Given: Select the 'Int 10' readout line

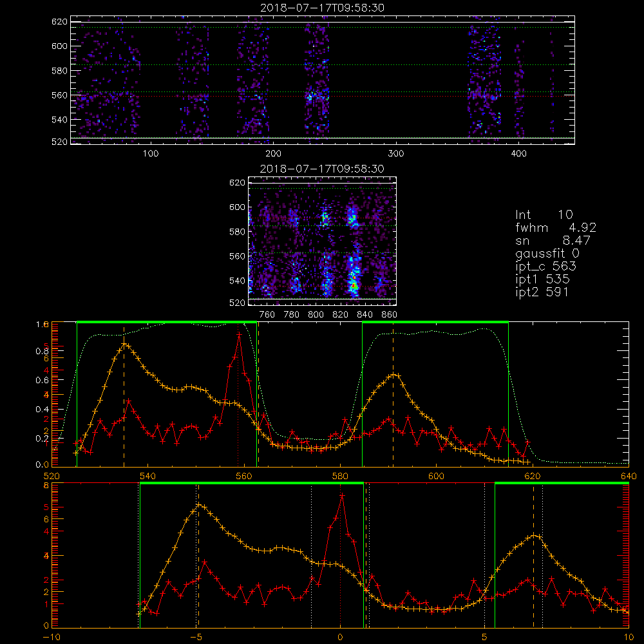Looking at the screenshot, I should coord(544,214).
